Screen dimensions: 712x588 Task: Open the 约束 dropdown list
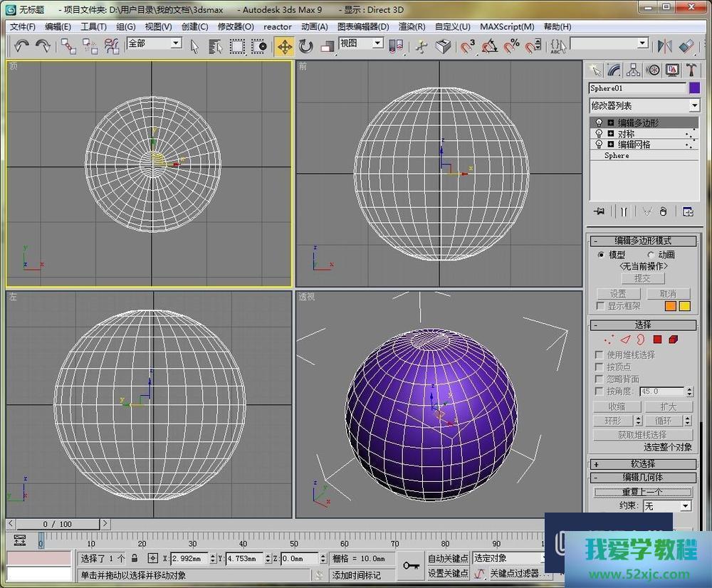[685, 506]
